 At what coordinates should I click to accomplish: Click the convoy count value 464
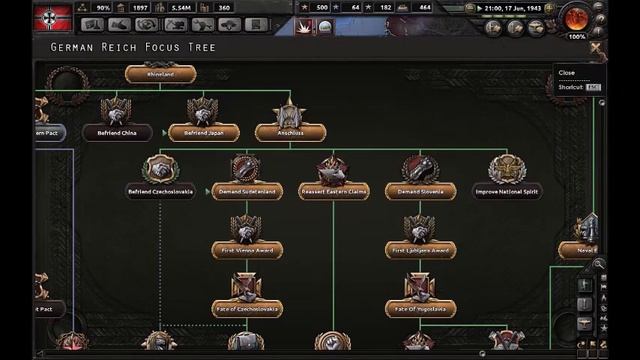coord(425,7)
